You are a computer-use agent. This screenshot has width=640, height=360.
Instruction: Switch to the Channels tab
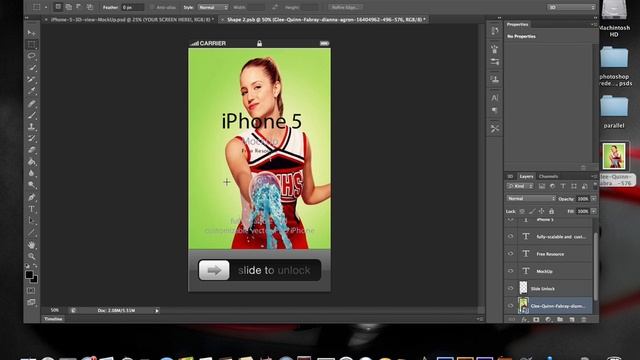[548, 176]
